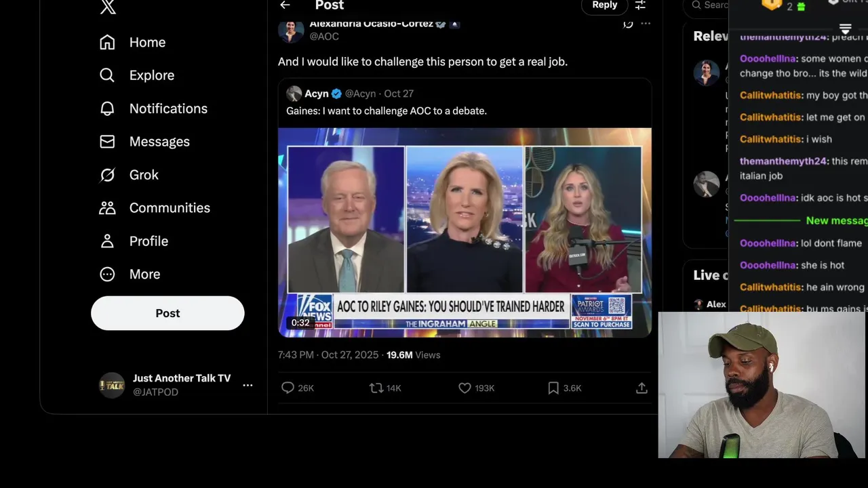
Task: Go back using the arrow icon
Action: click(x=285, y=5)
